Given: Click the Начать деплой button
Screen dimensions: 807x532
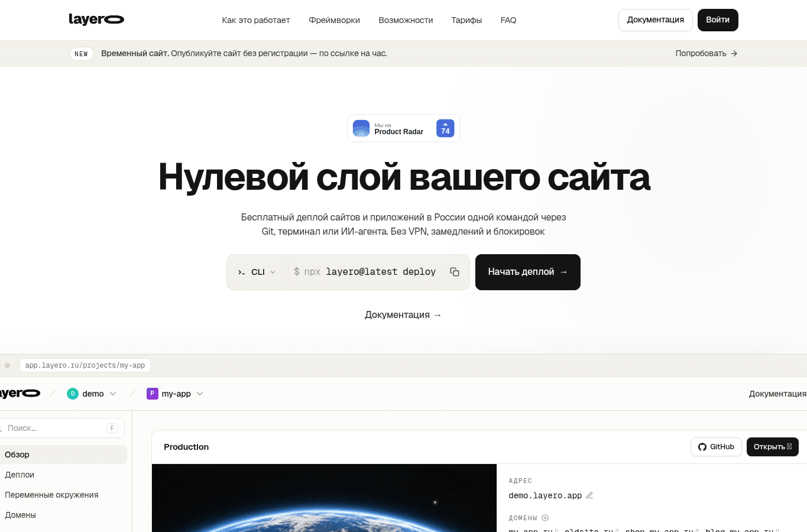Looking at the screenshot, I should (x=528, y=272).
